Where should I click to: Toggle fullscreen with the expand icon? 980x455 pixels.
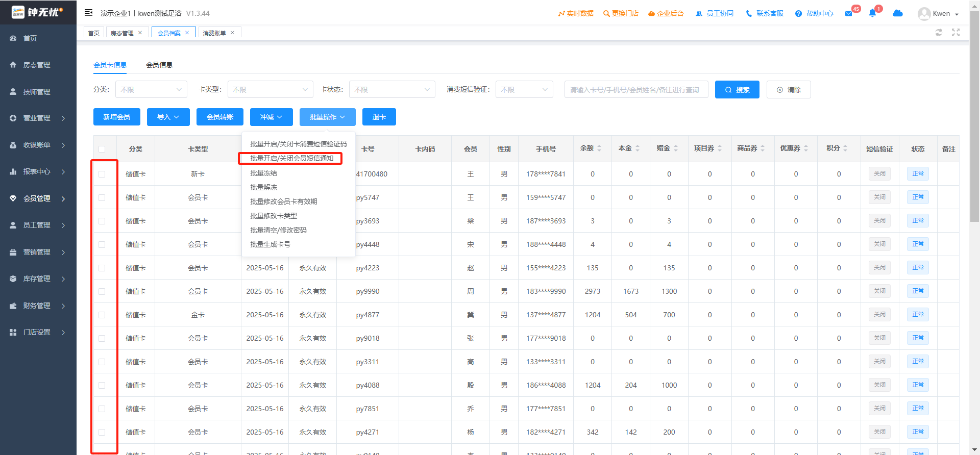coord(955,32)
